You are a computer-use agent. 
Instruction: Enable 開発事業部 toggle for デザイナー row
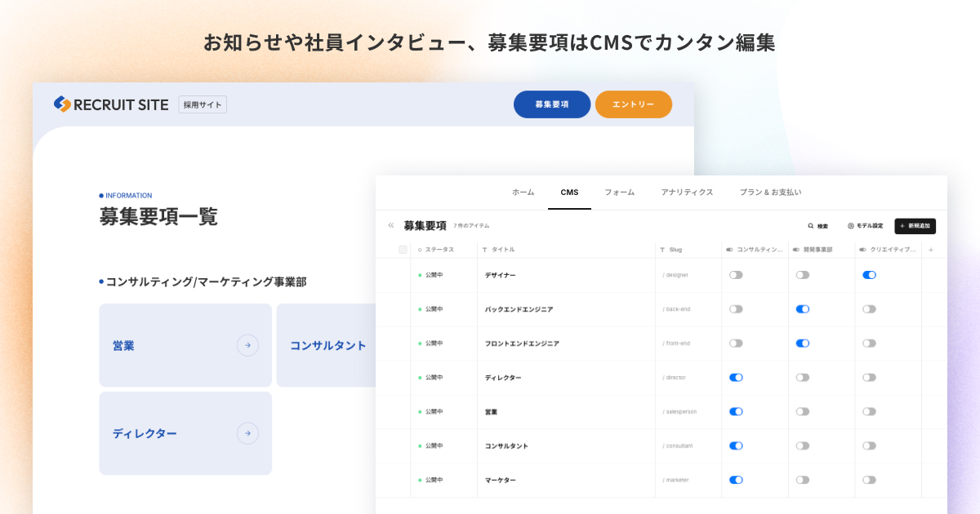[x=802, y=274]
